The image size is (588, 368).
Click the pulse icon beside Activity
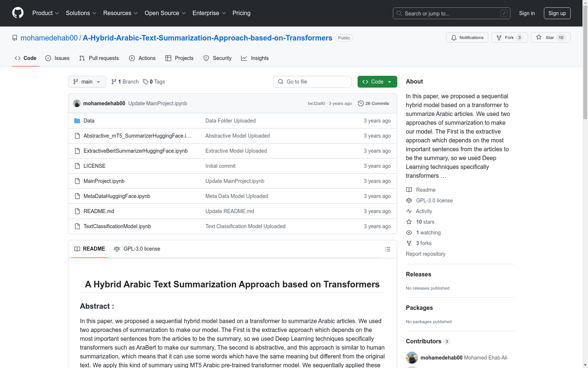point(409,211)
